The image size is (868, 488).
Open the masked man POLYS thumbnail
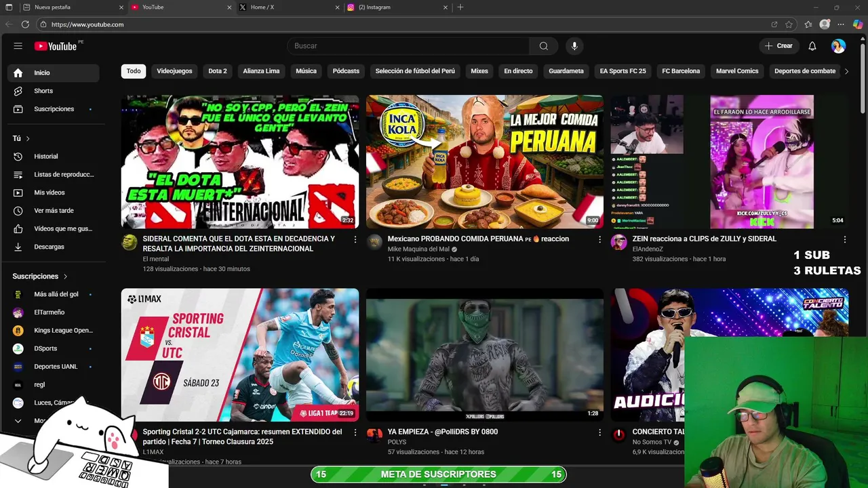point(484,355)
